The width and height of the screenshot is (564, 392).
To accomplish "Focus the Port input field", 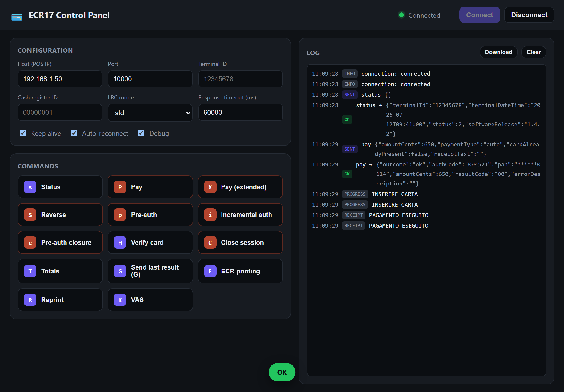I will point(150,79).
